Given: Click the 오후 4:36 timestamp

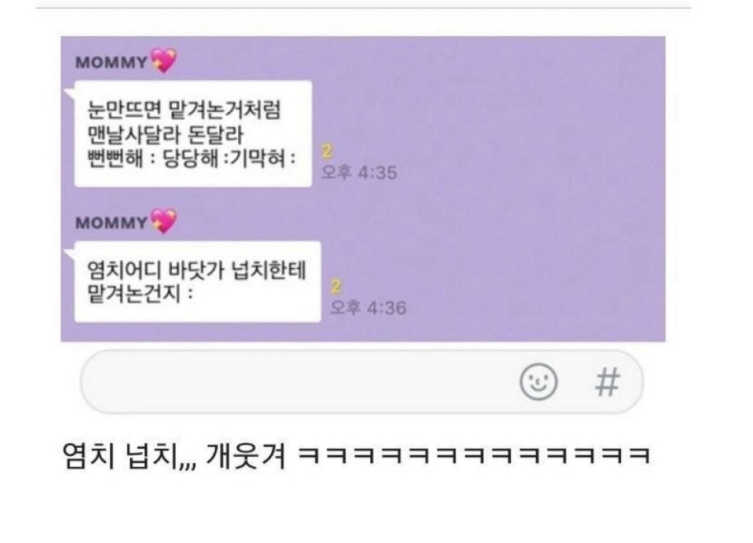Looking at the screenshot, I should (368, 308).
